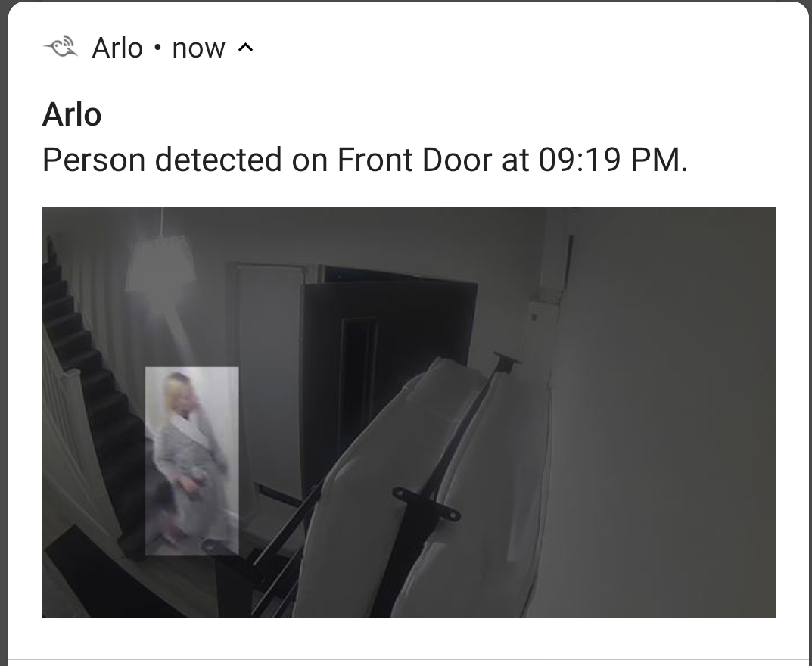Viewport: 812px width, 666px height.
Task: Click the plain grey wall in the snapshot
Action: coord(668,414)
